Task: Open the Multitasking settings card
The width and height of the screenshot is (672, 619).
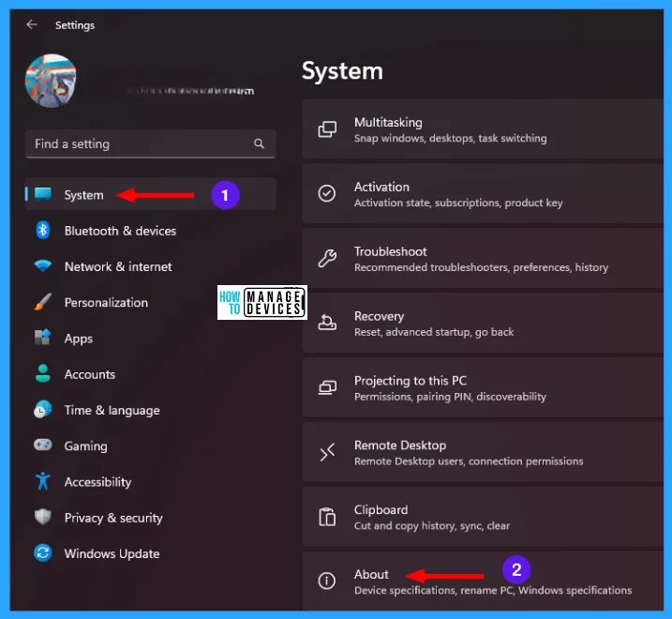Action: 483,129
